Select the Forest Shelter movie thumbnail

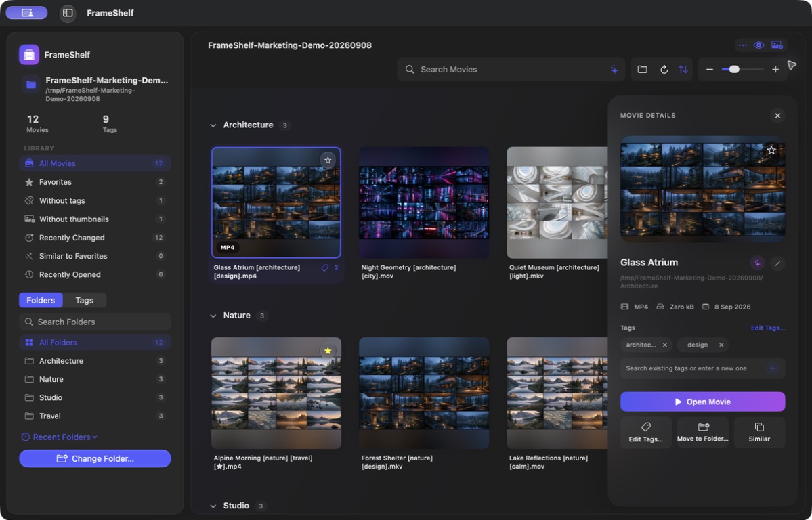click(x=423, y=393)
